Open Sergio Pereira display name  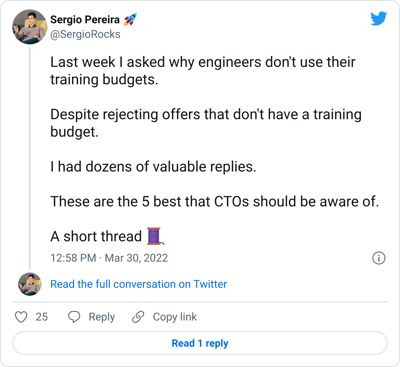(x=85, y=20)
